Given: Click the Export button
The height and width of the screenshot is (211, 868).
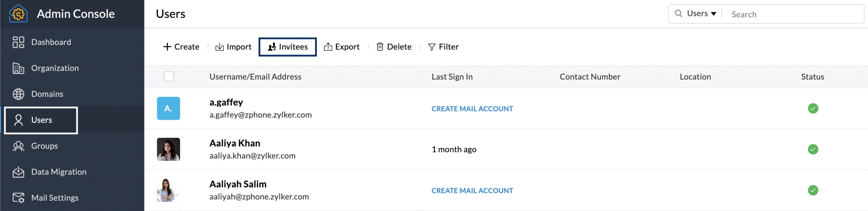Looking at the screenshot, I should pos(342,47).
